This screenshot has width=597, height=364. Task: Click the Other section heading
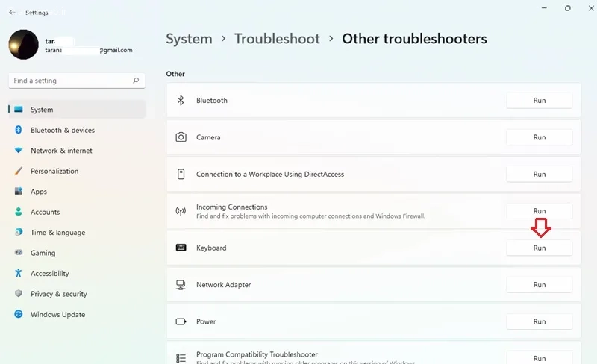point(175,74)
